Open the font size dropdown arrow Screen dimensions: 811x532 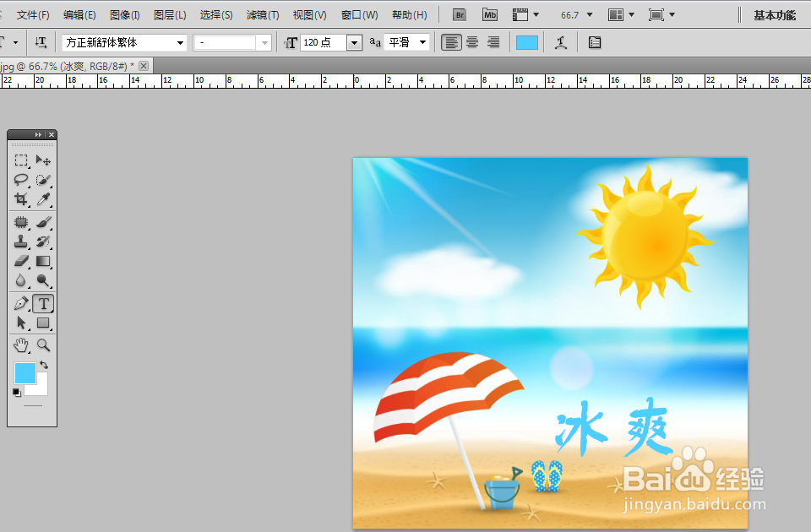pos(354,42)
